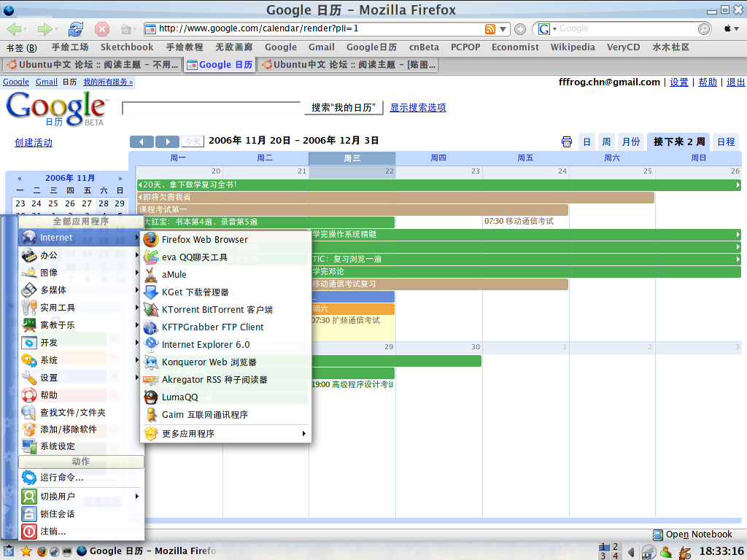Switch to the first Ubuntu中文 论坛 tab
This screenshot has width=747, height=560.
click(x=93, y=65)
